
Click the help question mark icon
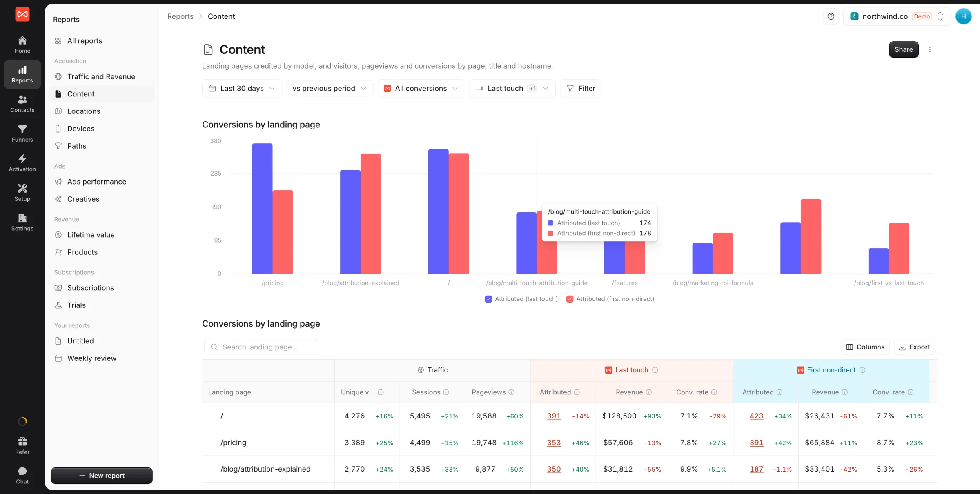pyautogui.click(x=831, y=16)
